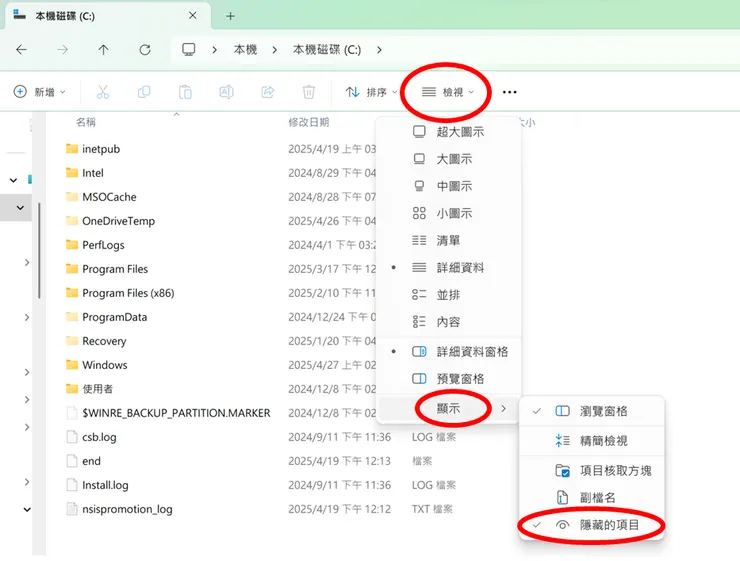This screenshot has height=561, width=740.
Task: Expand chevron after 本機 in address bar
Action: 275,50
